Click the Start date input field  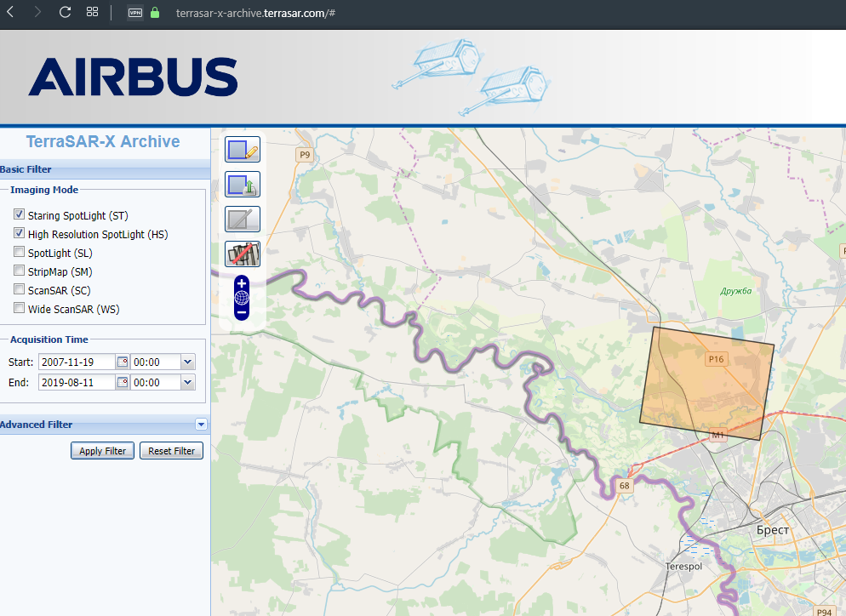coord(77,362)
